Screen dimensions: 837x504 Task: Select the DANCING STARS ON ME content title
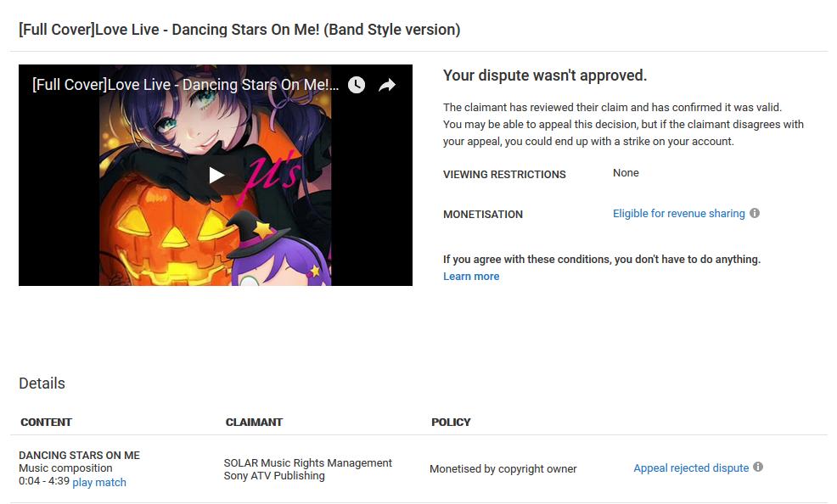tap(79, 455)
